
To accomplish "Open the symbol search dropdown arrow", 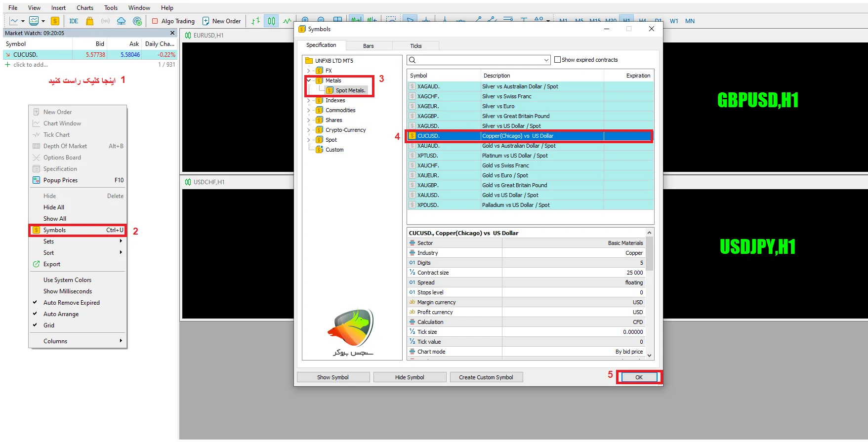I will [x=546, y=60].
